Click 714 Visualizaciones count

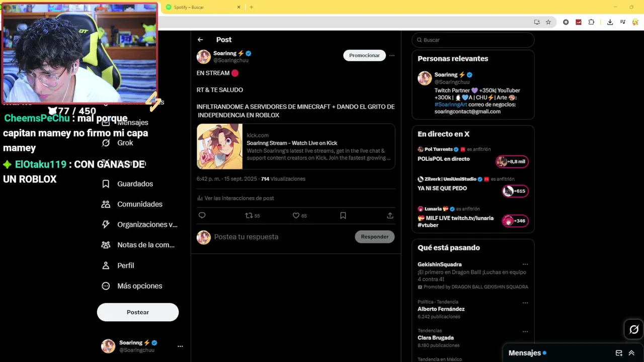pyautogui.click(x=283, y=179)
